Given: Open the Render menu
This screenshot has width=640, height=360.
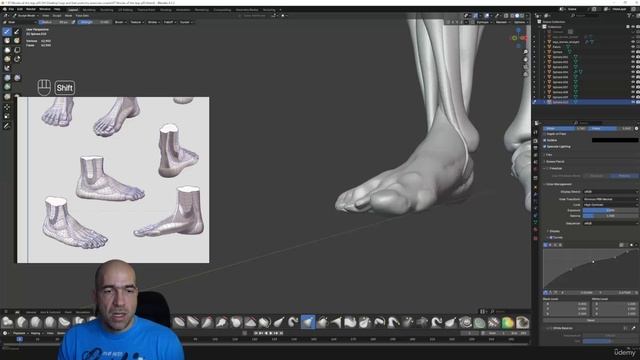Looking at the screenshot, I should click(31, 9).
